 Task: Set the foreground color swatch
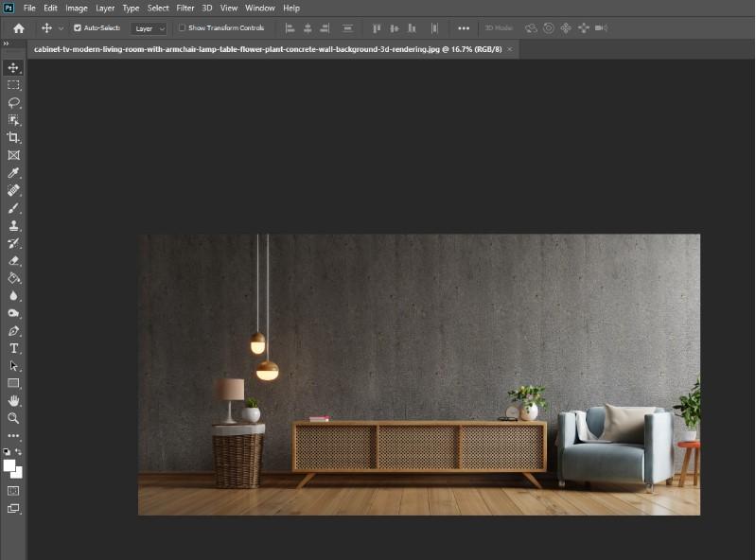point(9,465)
